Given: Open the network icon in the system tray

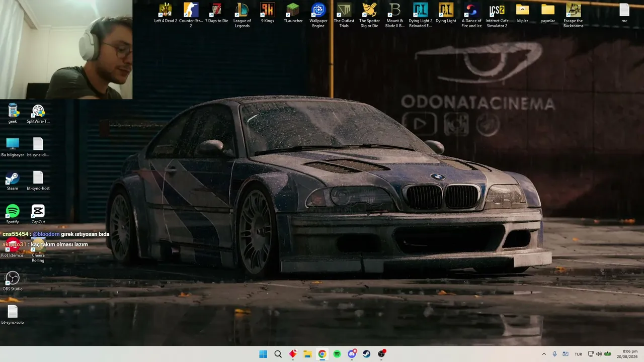Looking at the screenshot, I should pos(591,354).
